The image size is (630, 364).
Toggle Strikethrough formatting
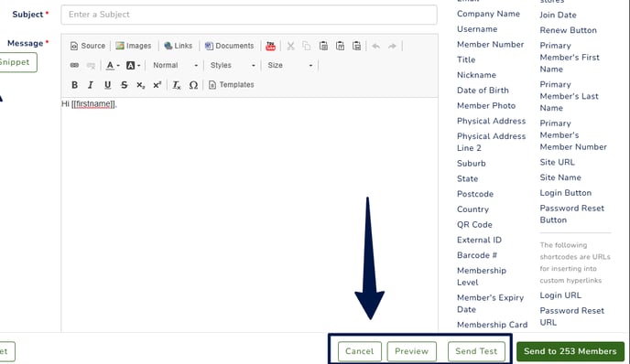[124, 85]
